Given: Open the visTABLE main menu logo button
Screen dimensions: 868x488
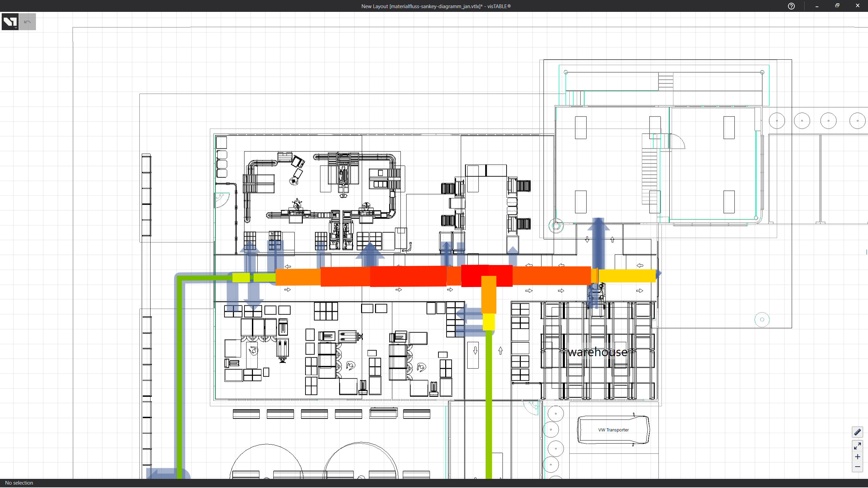Looking at the screenshot, I should (10, 22).
